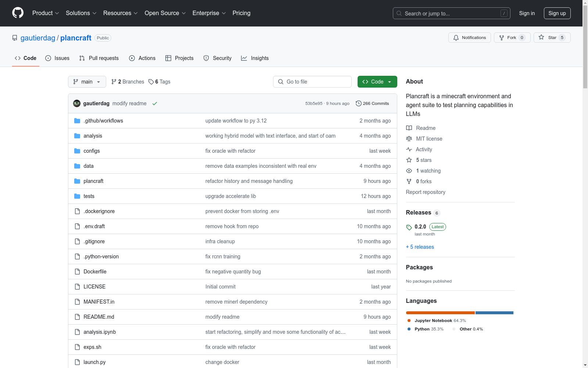Screen dimensions: 588x368
Task: Click the folder icon beside configs
Action: pos(77,151)
